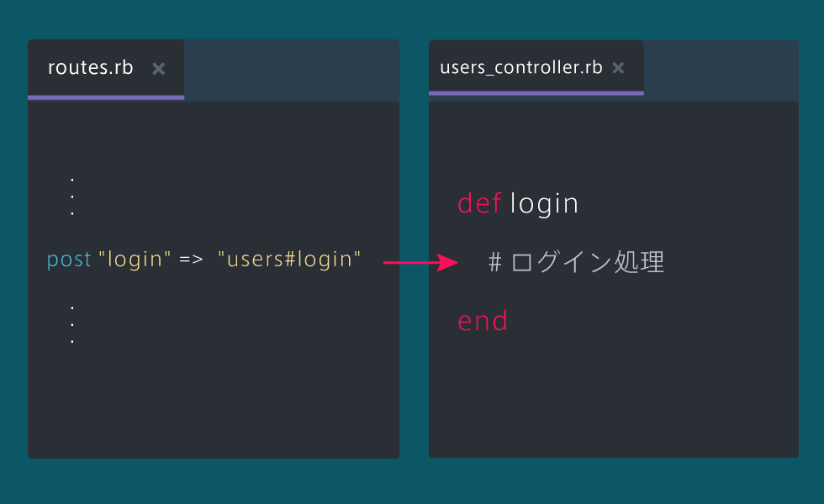This screenshot has width=824, height=504.
Task: Click the 'def' keyword in users_controller.rb
Action: pos(479,203)
